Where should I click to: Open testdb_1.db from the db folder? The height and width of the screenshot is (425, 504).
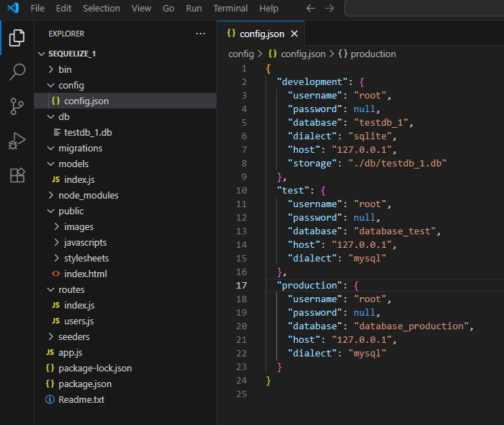(x=126, y=132)
